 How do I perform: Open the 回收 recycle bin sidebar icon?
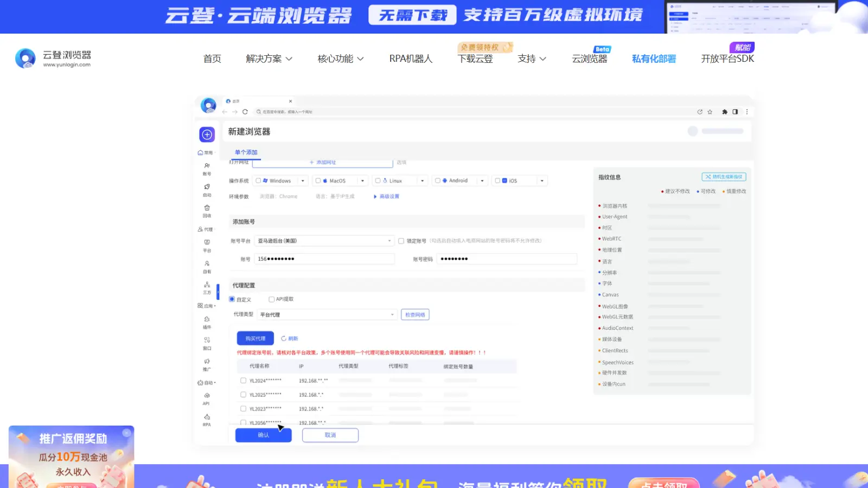[x=207, y=208]
